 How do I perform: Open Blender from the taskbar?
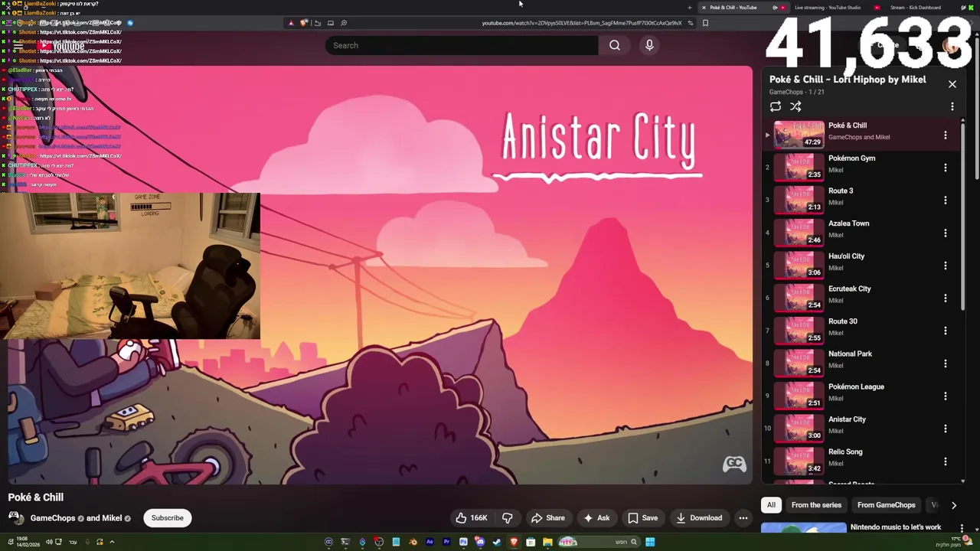(413, 542)
